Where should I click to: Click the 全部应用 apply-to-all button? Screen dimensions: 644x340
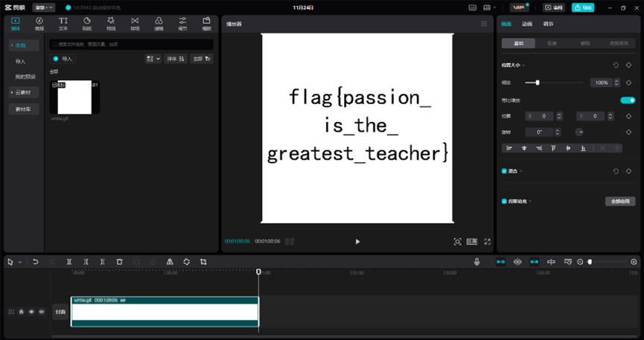(619, 201)
